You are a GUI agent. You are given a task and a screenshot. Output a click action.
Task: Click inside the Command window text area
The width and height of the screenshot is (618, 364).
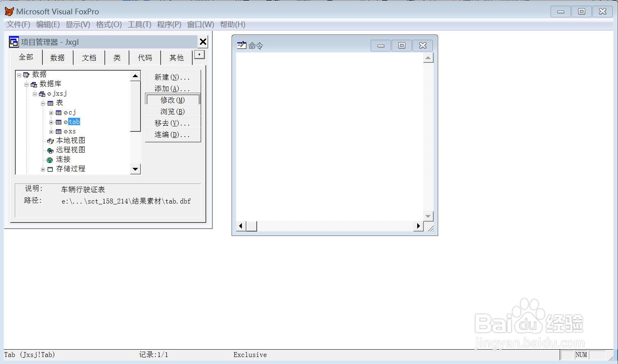[x=329, y=137]
